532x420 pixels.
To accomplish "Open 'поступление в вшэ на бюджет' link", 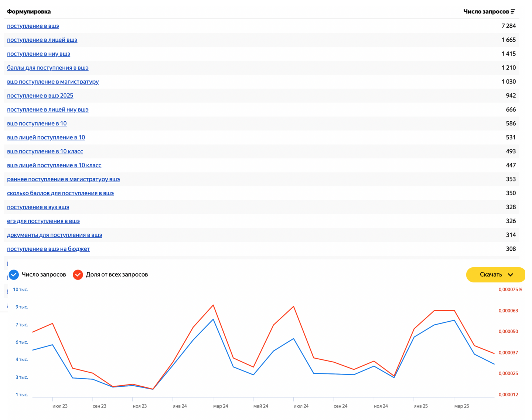I will (48, 249).
